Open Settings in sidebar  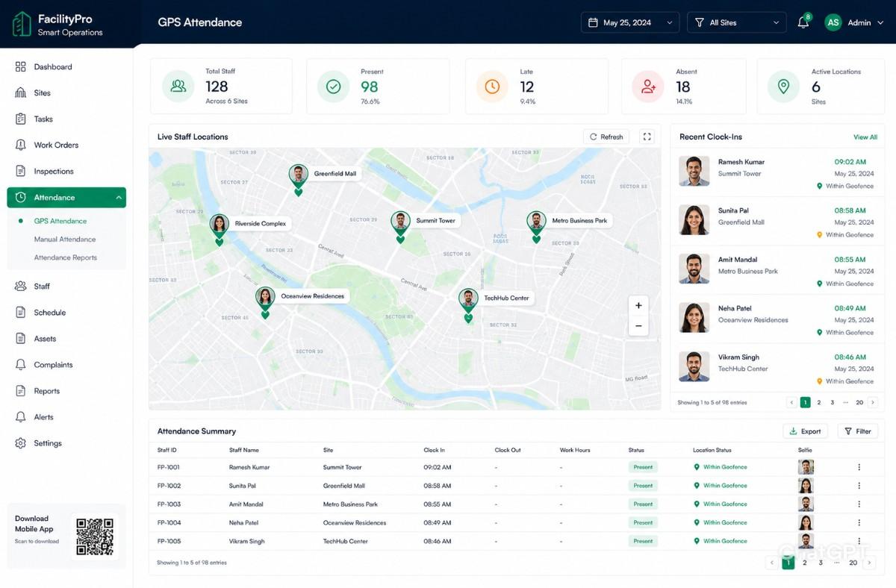click(x=48, y=443)
